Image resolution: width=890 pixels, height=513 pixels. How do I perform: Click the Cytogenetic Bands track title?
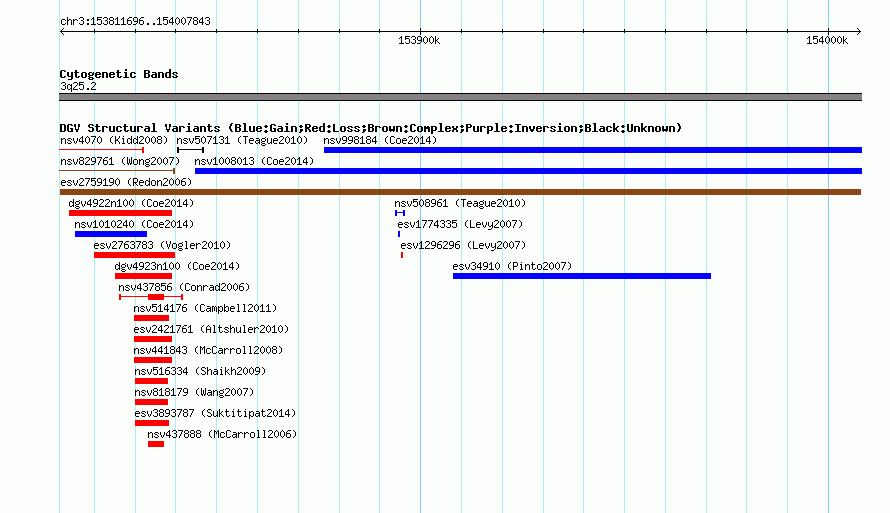coord(119,74)
